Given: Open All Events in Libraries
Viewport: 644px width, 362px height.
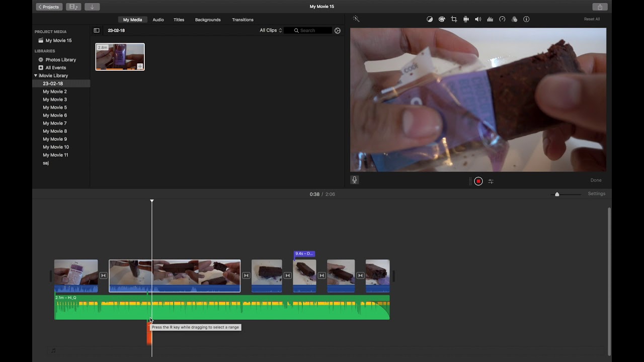Looking at the screenshot, I should point(55,67).
